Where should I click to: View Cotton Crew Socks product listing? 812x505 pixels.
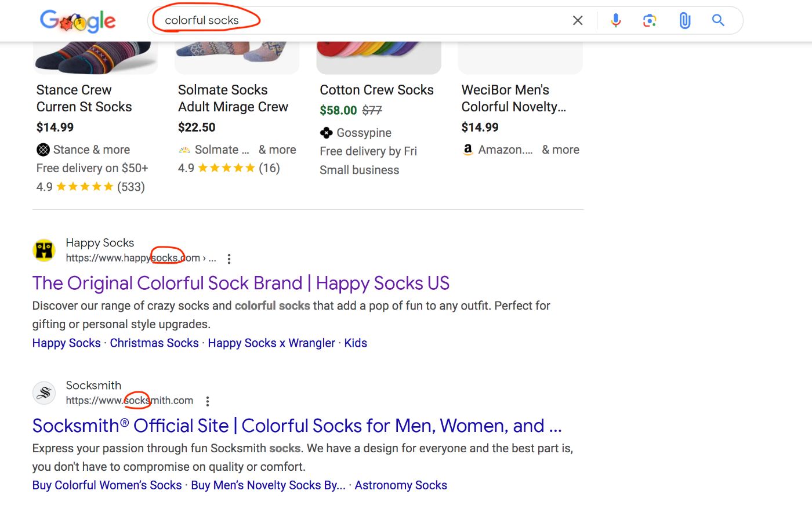pyautogui.click(x=376, y=90)
